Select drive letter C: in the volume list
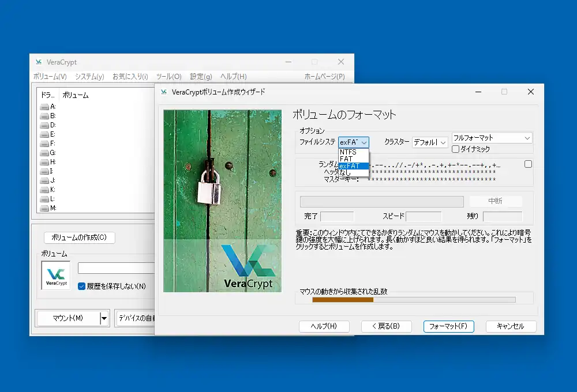The width and height of the screenshot is (577, 392). [x=53, y=120]
